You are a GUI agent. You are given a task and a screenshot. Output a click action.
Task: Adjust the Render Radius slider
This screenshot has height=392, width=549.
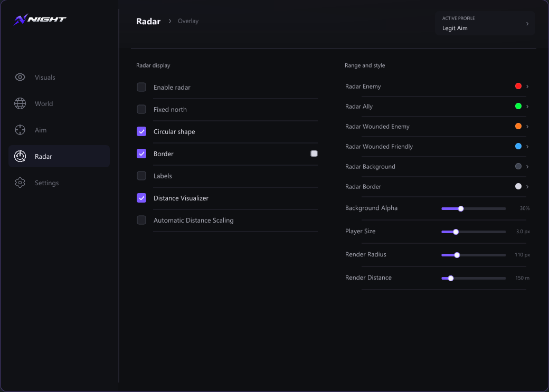click(x=474, y=255)
